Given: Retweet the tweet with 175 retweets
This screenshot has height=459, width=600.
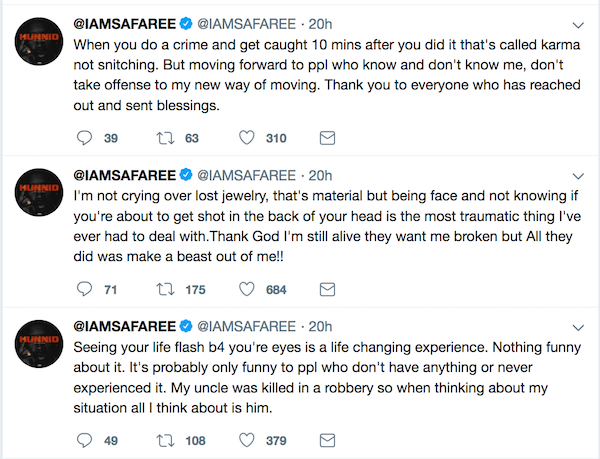Looking at the screenshot, I should [165, 289].
